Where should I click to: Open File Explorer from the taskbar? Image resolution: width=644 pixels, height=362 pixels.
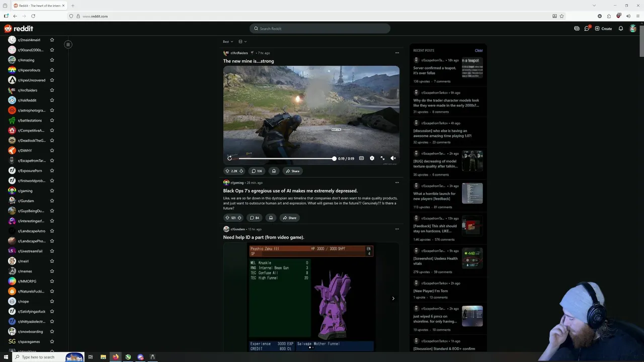pyautogui.click(x=103, y=357)
